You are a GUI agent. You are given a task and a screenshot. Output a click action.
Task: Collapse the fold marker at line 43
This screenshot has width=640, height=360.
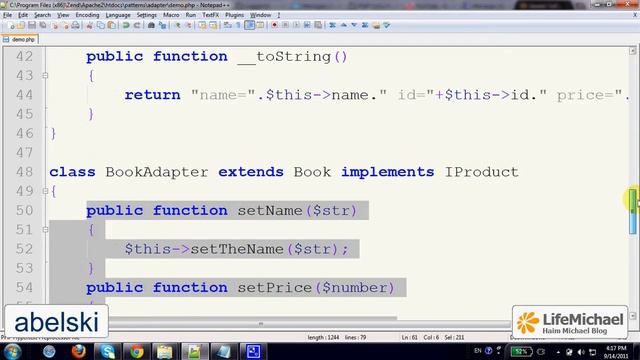(x=45, y=76)
